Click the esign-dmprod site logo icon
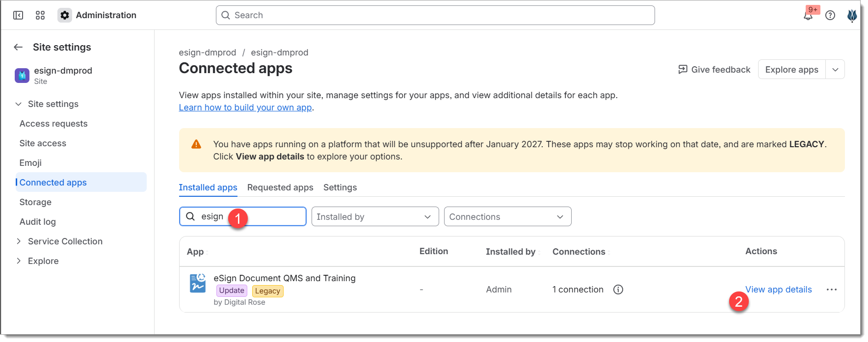The width and height of the screenshot is (868, 342). pos(22,76)
